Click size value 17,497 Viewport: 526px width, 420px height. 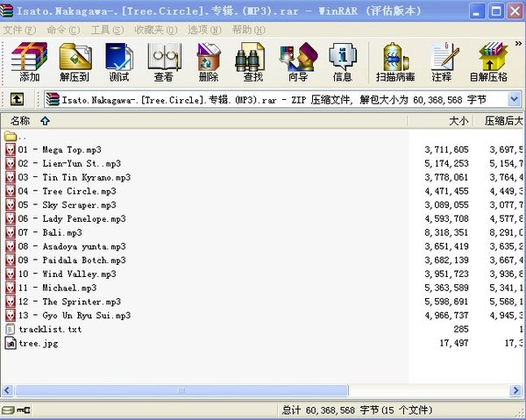454,343
